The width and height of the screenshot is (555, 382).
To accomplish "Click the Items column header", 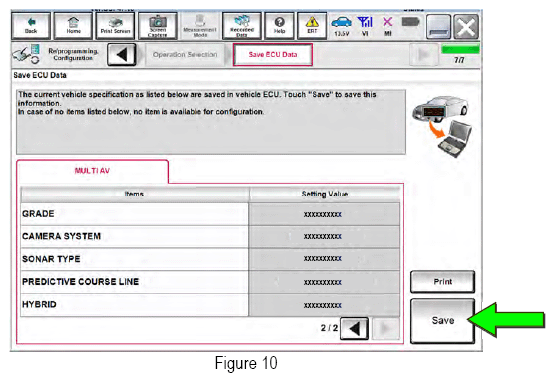I will (x=135, y=194).
